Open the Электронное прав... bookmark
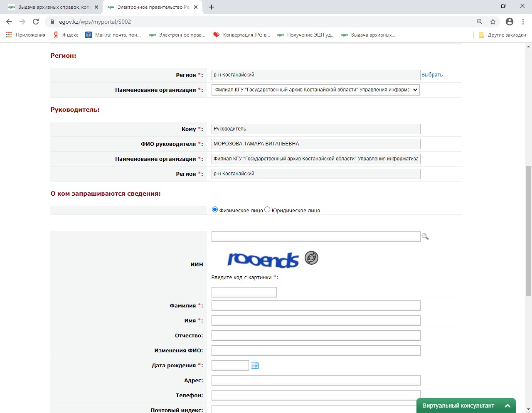Viewport: 532px width, 413px height. click(177, 35)
